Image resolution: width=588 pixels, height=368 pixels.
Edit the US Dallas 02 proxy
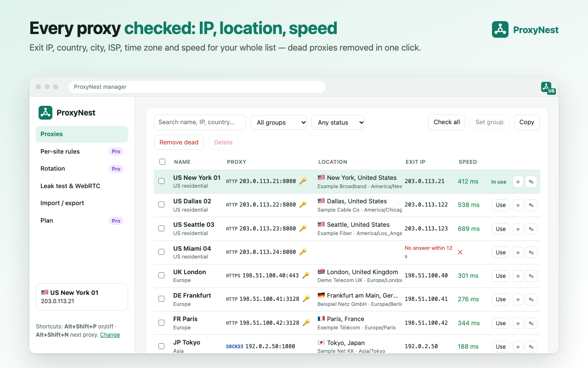531,205
